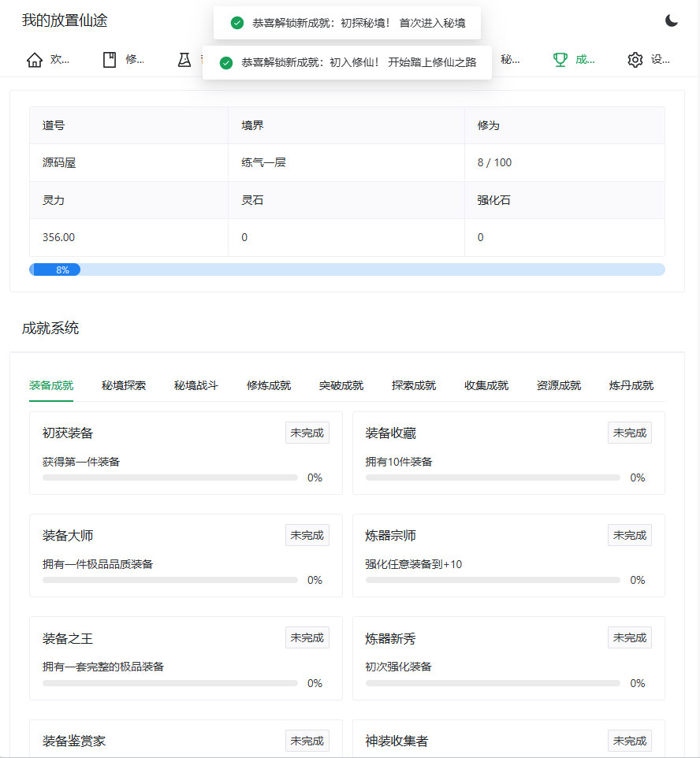Click the trophy icon for 成就
Screen dimensions: 700x758
pyautogui.click(x=560, y=59)
